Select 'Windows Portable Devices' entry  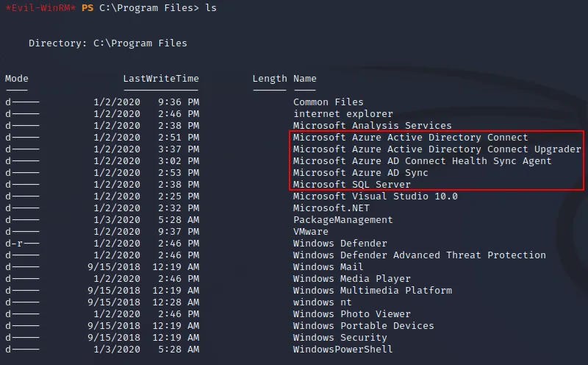tap(363, 325)
